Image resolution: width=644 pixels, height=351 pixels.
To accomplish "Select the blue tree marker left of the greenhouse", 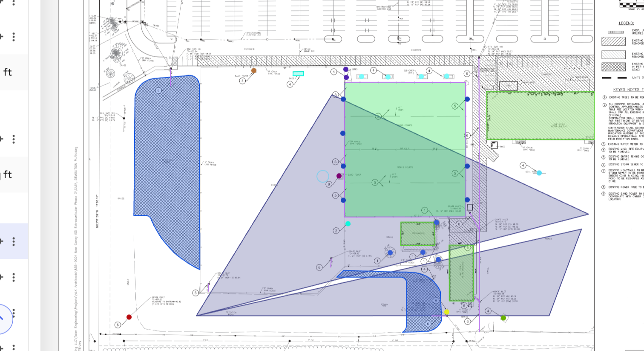I will point(390,252).
